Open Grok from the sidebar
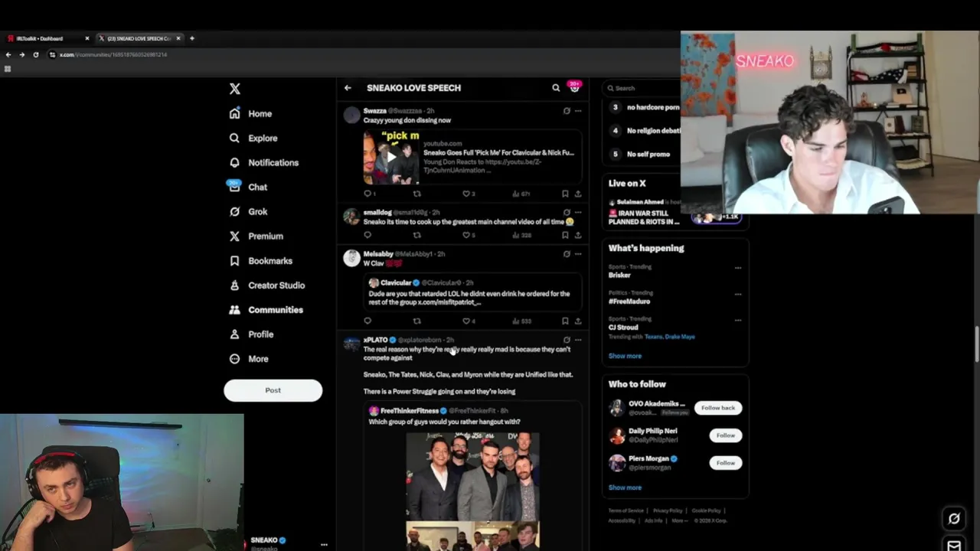This screenshot has height=551, width=980. (x=248, y=211)
